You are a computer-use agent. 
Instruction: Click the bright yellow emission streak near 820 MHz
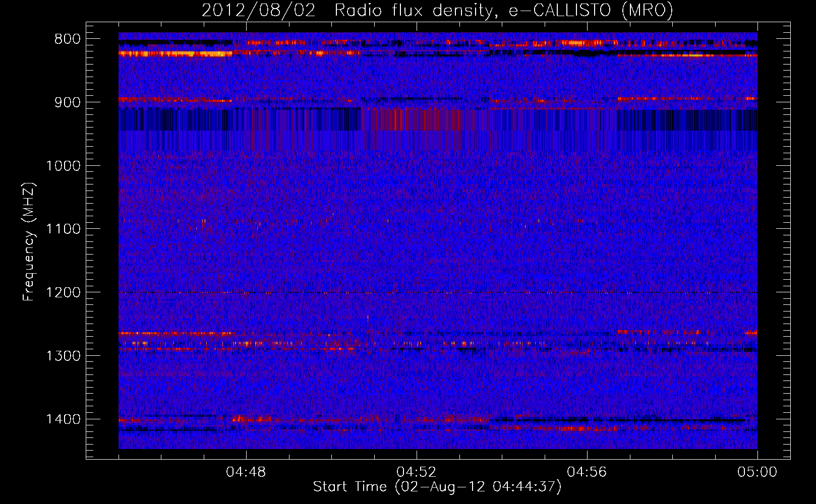point(176,53)
